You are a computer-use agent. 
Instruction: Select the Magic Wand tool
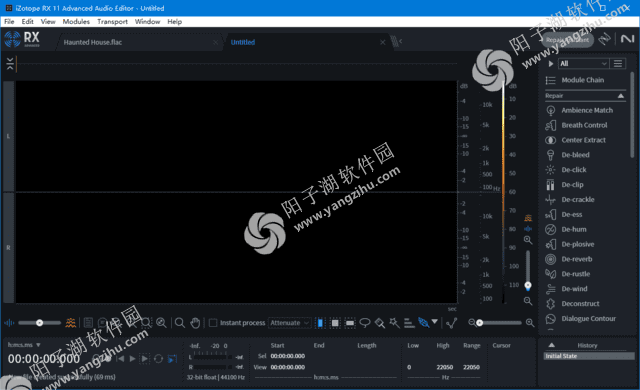(394, 323)
